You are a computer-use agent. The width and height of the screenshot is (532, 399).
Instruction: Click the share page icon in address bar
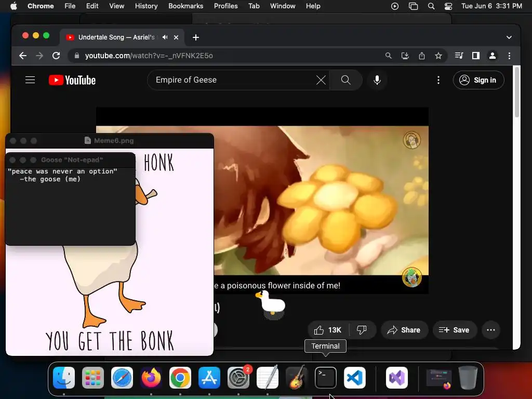[x=422, y=56]
